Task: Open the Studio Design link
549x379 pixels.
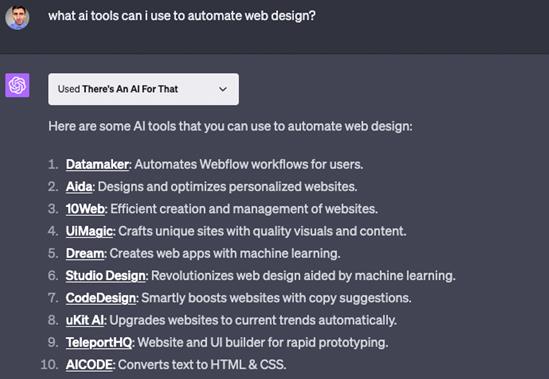Action: pyautogui.click(x=105, y=276)
